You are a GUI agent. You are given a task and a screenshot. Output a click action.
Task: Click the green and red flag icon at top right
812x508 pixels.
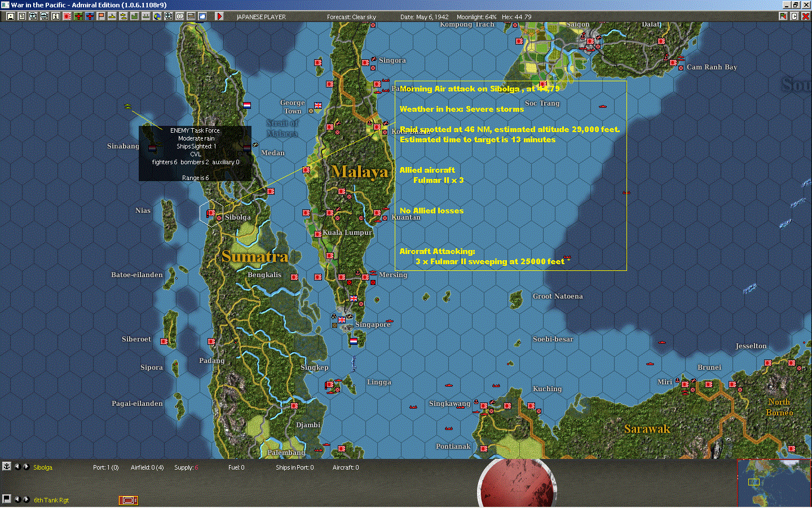tap(783, 16)
